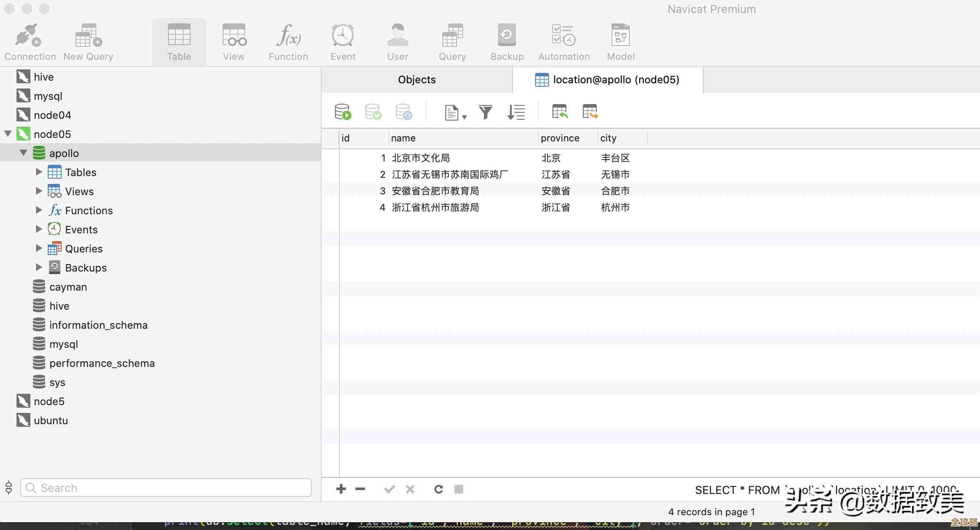This screenshot has height=530, width=980.
Task: Apply pending changes with the checkmark icon
Action: (x=389, y=489)
